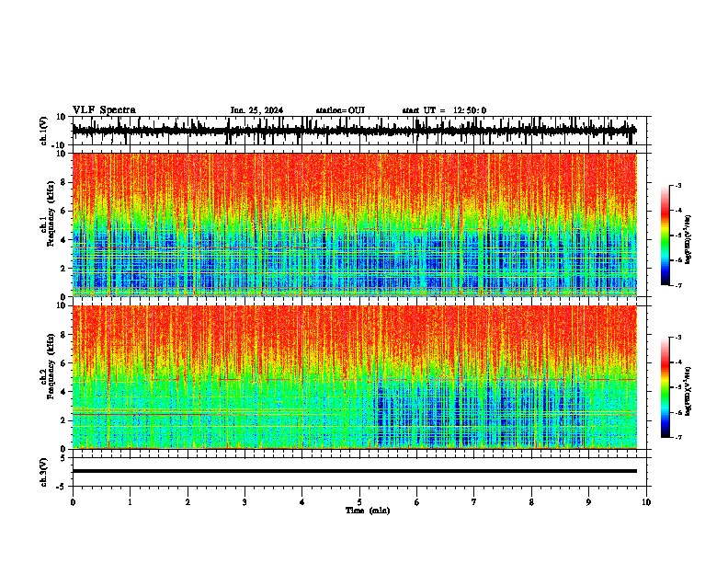728x563 pixels.
Task: Click the 'Time (min)' axis label
Action: tap(368, 511)
